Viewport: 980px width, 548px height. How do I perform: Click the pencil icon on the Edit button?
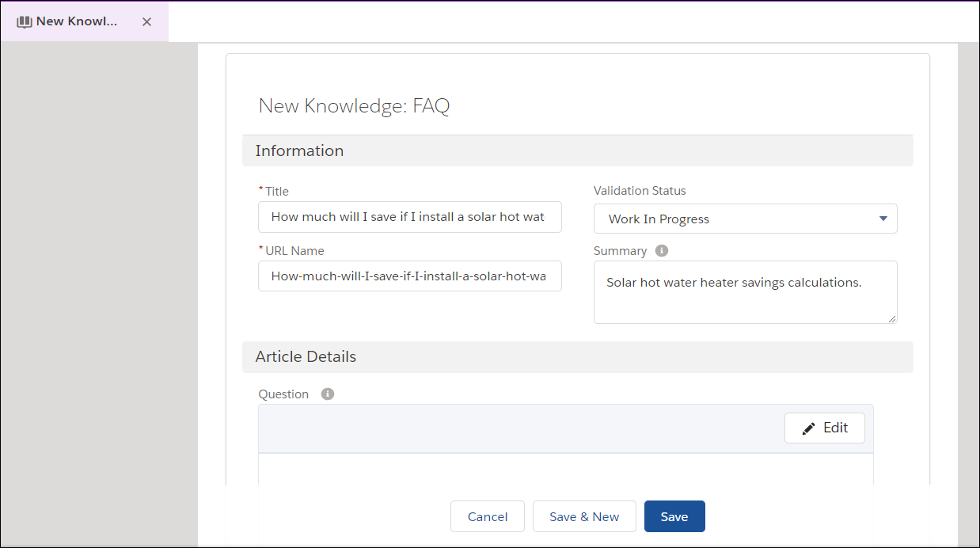808,428
